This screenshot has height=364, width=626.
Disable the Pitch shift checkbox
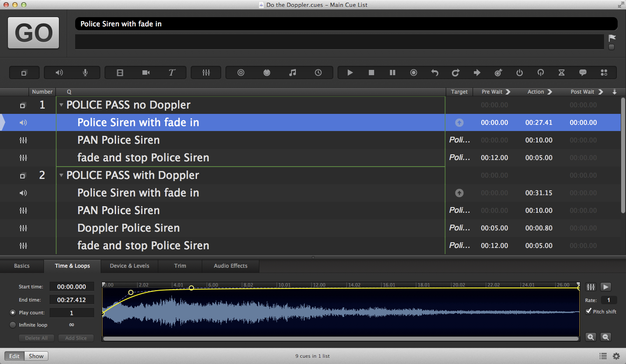pyautogui.click(x=589, y=311)
